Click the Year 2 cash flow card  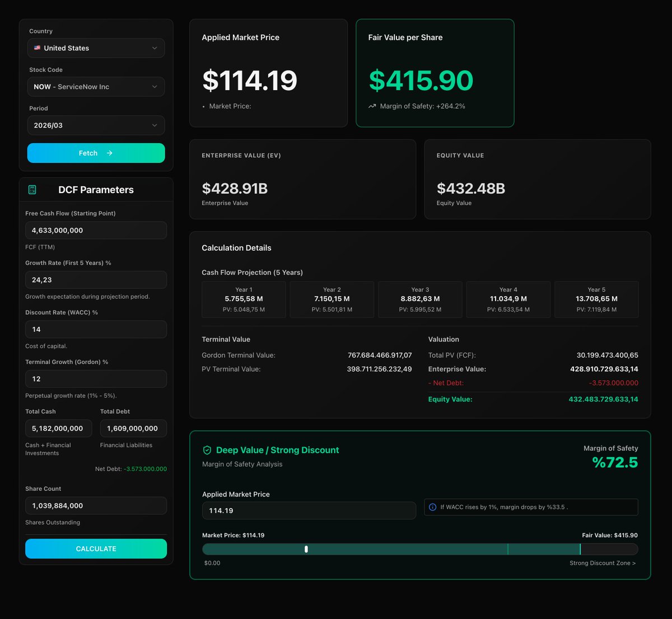pos(332,299)
